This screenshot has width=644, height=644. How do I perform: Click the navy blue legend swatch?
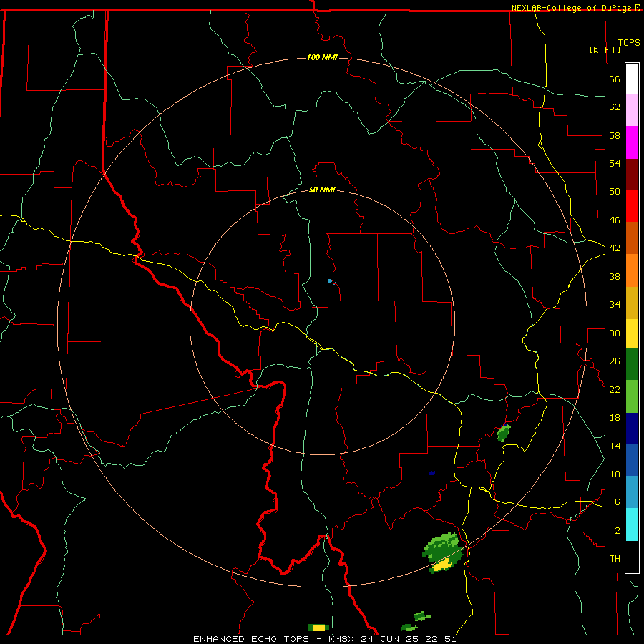[x=632, y=429]
